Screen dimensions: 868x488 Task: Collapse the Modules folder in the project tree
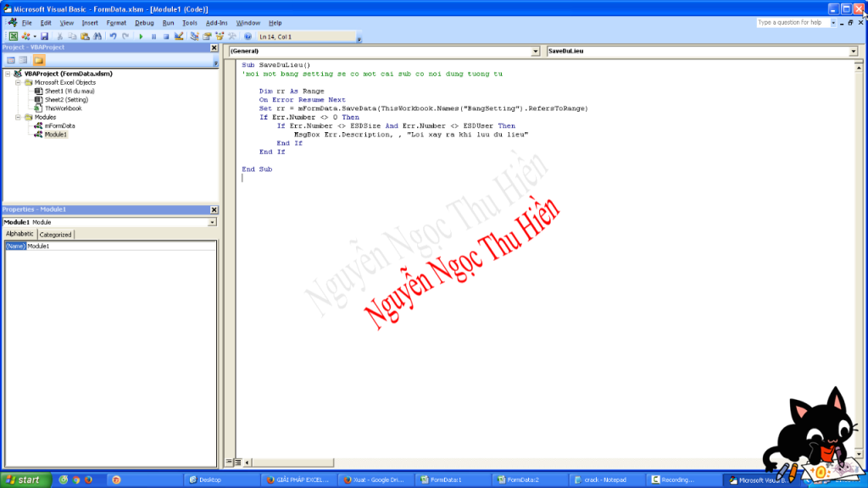coord(19,117)
